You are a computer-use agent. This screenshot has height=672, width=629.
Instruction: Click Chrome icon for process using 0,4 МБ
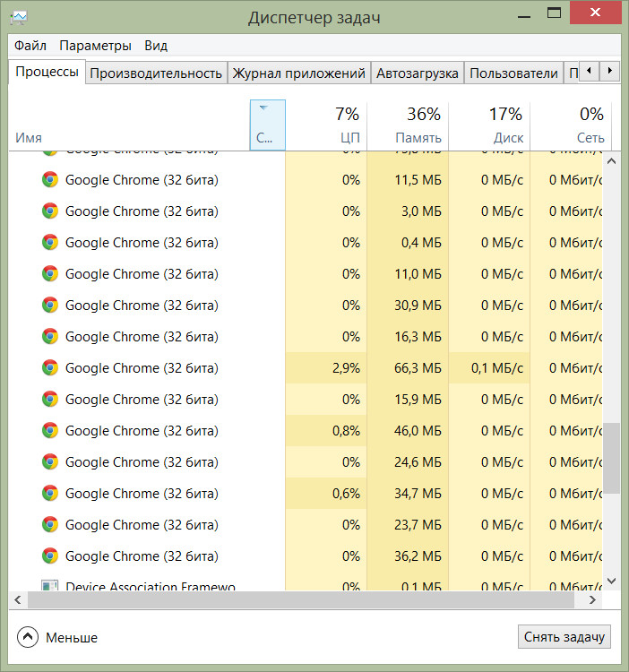pyautogui.click(x=50, y=242)
